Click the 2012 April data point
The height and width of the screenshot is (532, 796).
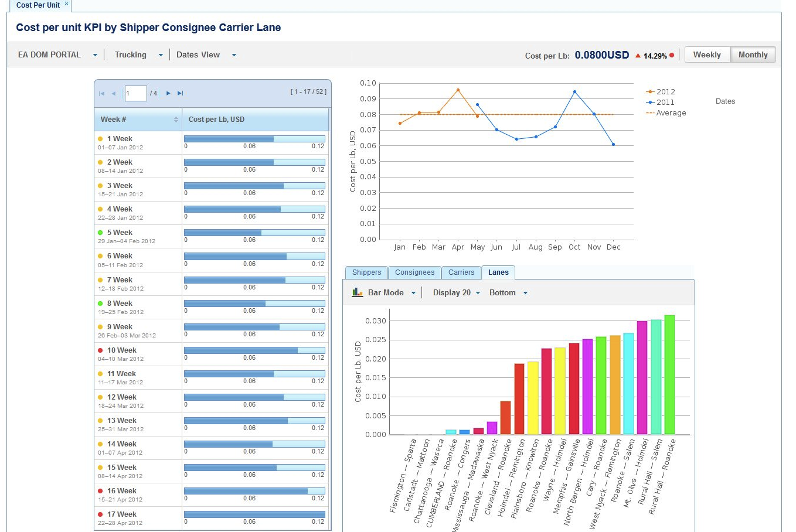(458, 90)
